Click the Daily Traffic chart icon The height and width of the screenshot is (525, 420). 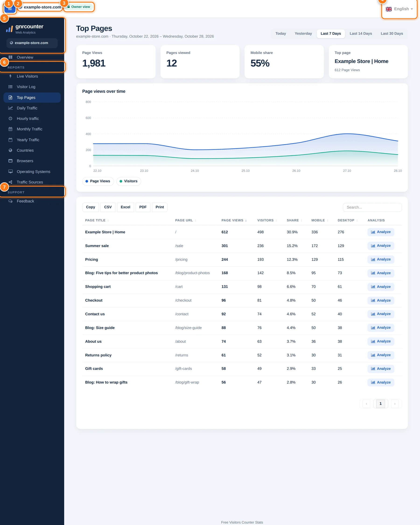coord(10,108)
